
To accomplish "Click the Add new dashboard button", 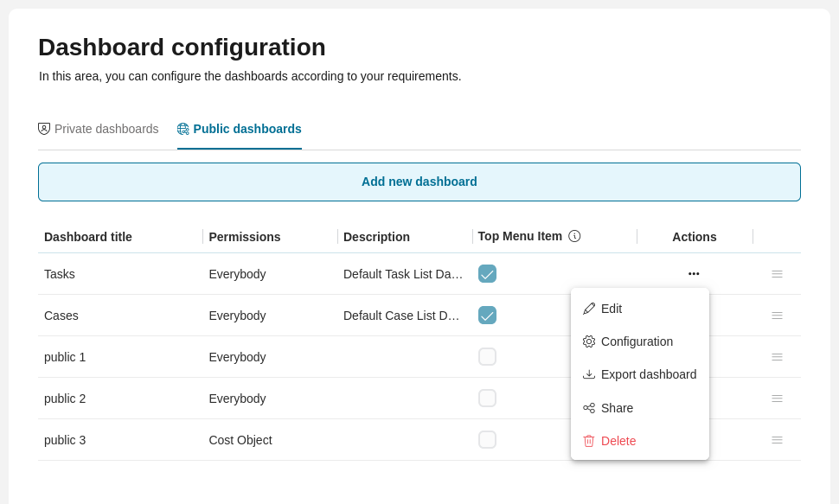I will coord(419,182).
